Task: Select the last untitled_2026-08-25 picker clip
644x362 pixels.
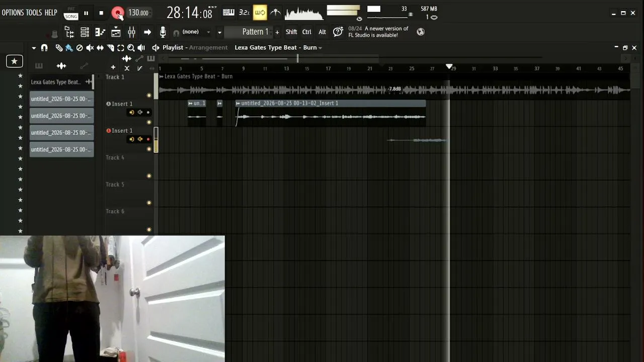Action: [61, 150]
